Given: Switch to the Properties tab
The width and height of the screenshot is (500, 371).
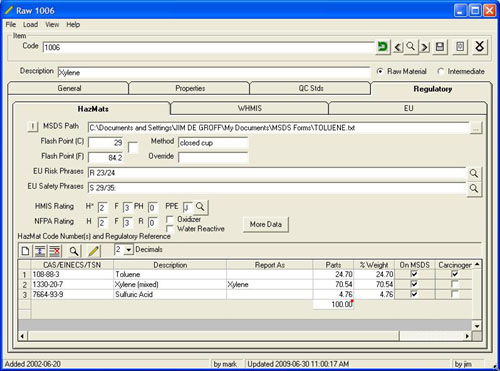Looking at the screenshot, I should pos(190,88).
